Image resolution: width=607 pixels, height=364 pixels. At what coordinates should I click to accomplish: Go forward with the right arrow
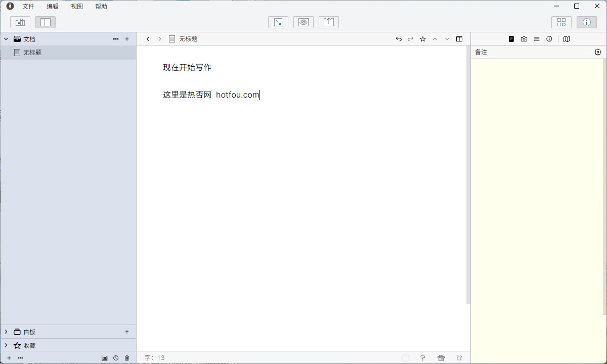(x=160, y=39)
